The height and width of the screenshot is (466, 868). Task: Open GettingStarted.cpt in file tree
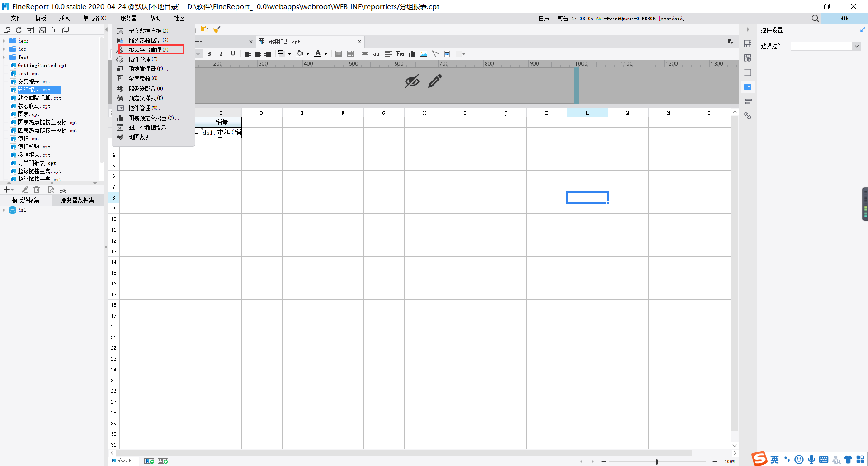coord(42,65)
